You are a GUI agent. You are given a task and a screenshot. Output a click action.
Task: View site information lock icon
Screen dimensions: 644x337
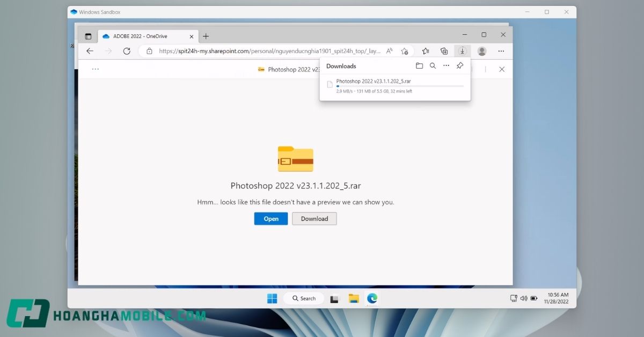point(149,51)
